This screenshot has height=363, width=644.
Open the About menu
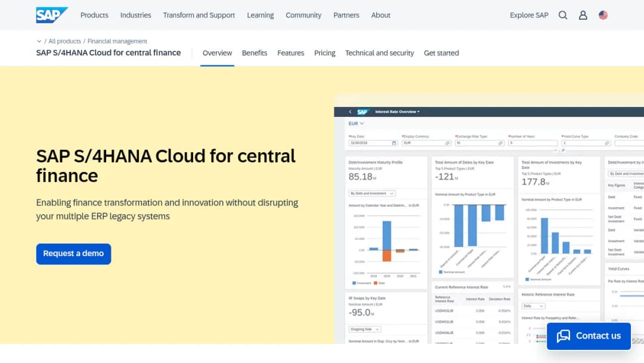[x=380, y=15]
